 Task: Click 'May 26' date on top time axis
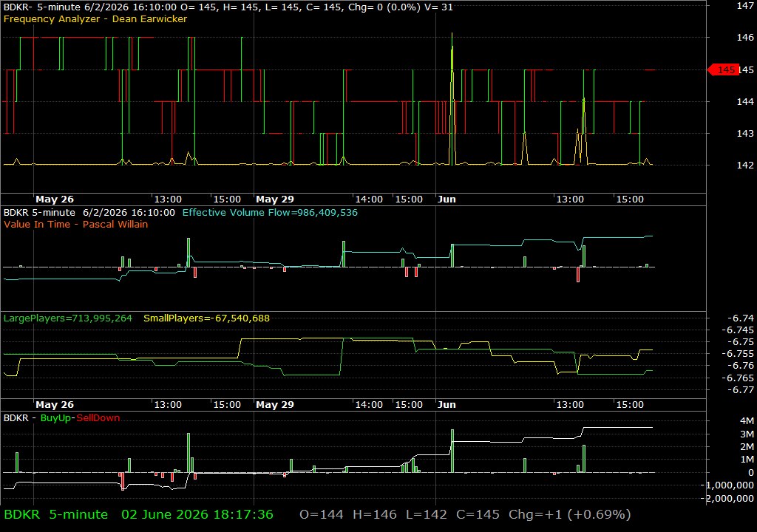tap(55, 199)
